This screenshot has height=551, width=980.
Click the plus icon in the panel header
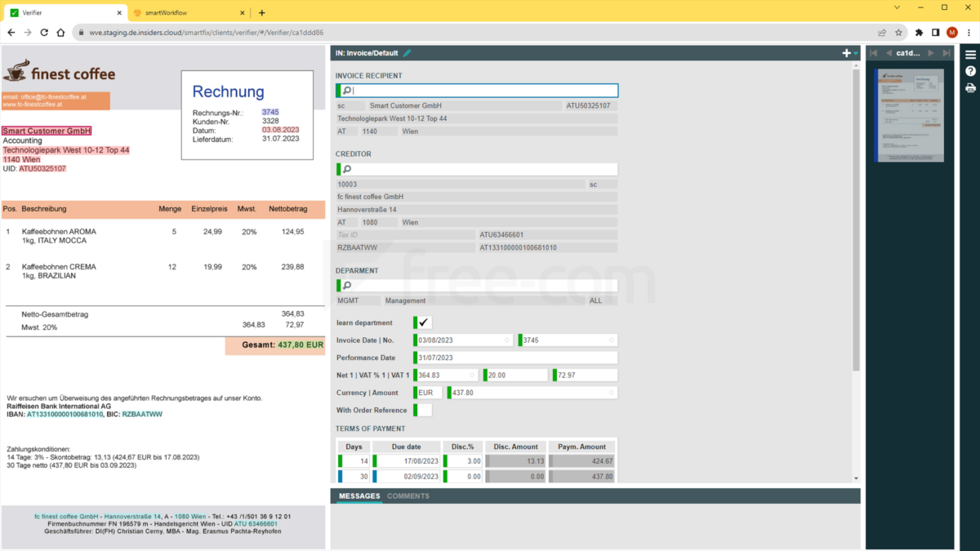(x=846, y=51)
